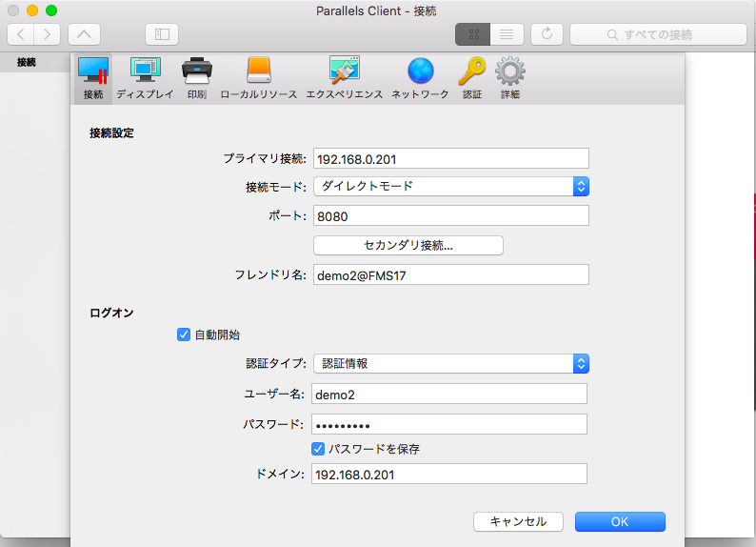
Task: Open the 詳細 gear icon tab
Action: pyautogui.click(x=510, y=78)
